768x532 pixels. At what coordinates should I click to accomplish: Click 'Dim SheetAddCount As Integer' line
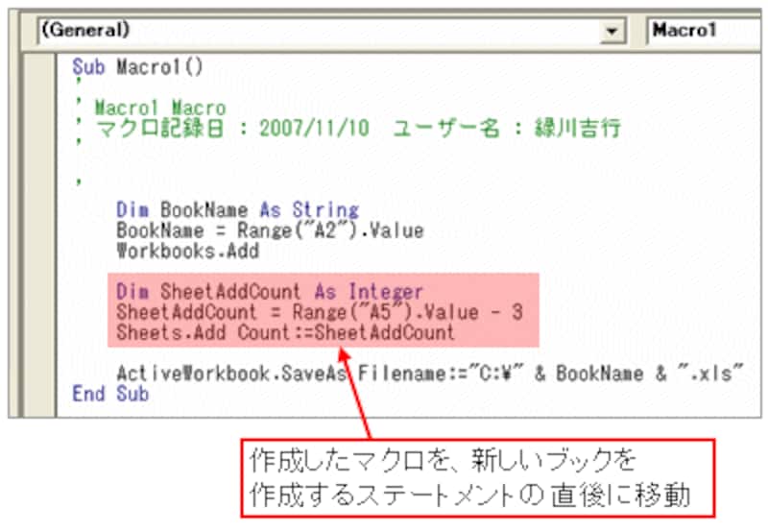point(270,292)
